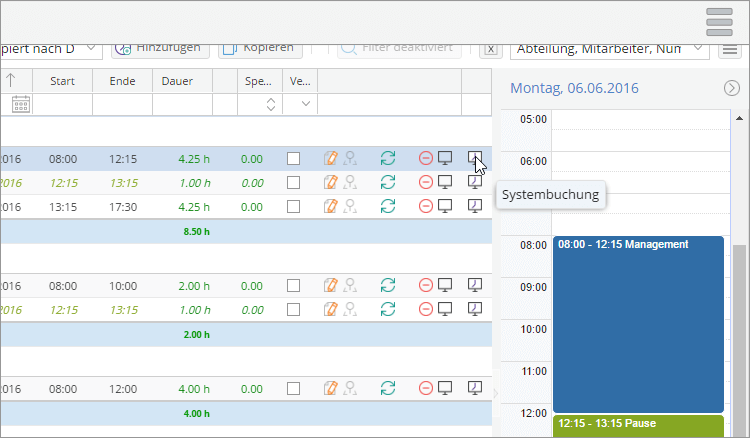Click edit pencil icon in 08:00–12:15 row
This screenshot has width=750, height=438.
331,158
